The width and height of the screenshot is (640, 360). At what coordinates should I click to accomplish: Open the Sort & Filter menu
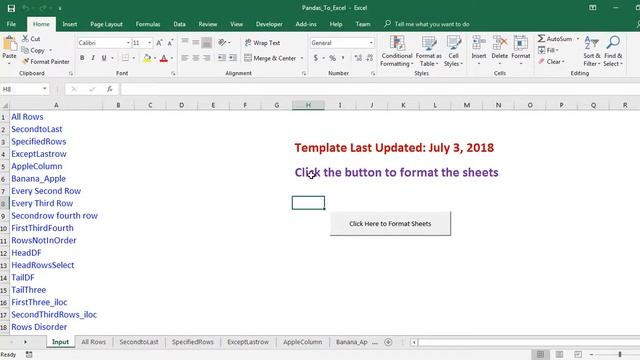pyautogui.click(x=591, y=51)
